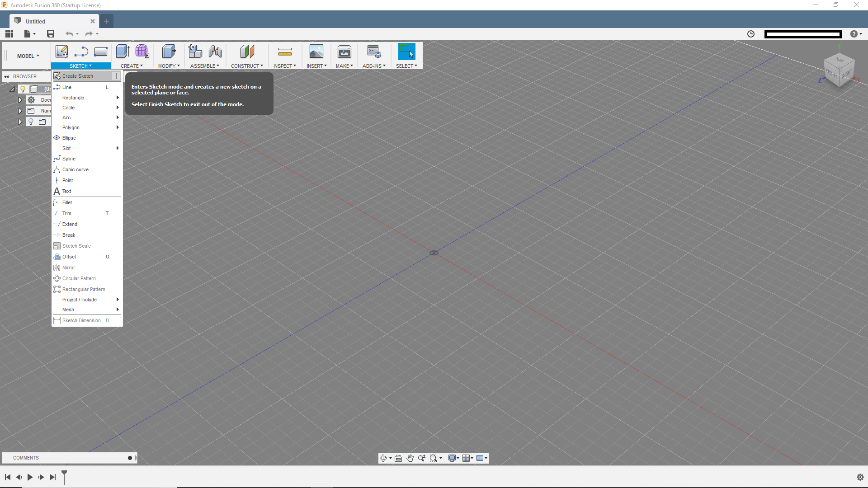Select the Pan hand icon
This screenshot has width=868, height=488.
[410, 458]
